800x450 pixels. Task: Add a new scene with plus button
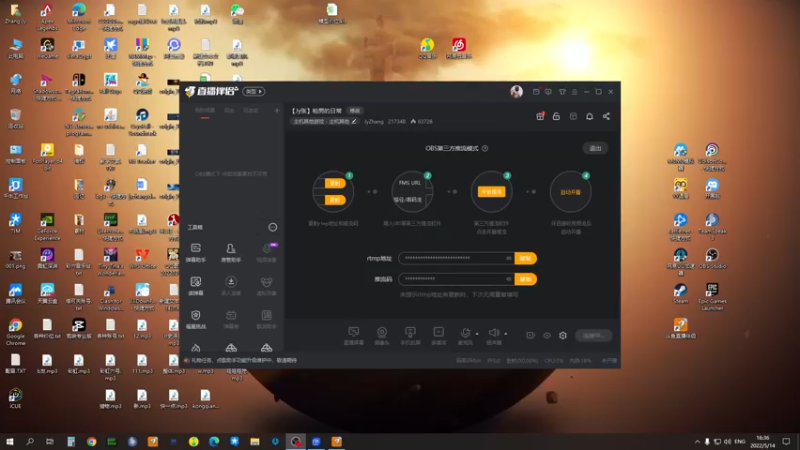point(277,110)
